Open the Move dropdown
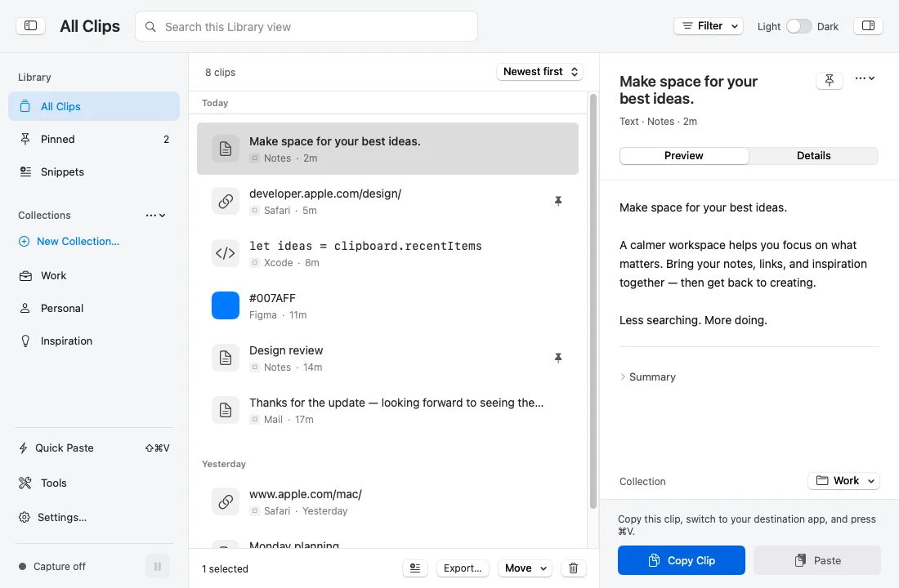The height and width of the screenshot is (588, 899). (525, 568)
